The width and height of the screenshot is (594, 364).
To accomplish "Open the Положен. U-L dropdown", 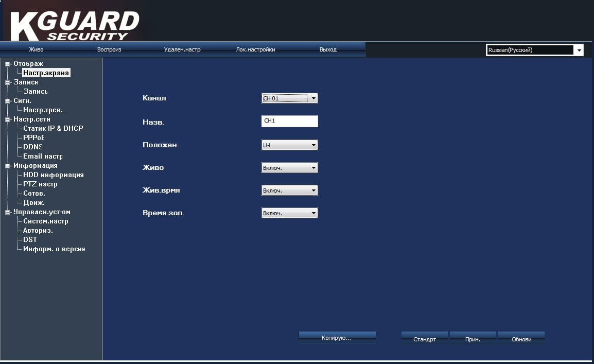I will point(289,145).
